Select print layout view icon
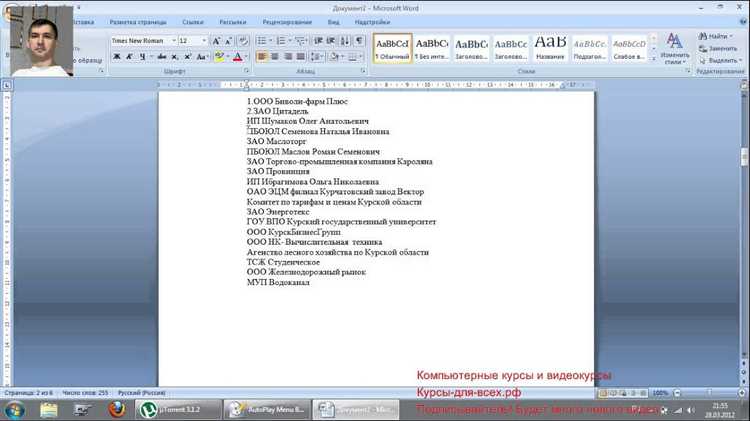This screenshot has height=421, width=750. [603, 393]
